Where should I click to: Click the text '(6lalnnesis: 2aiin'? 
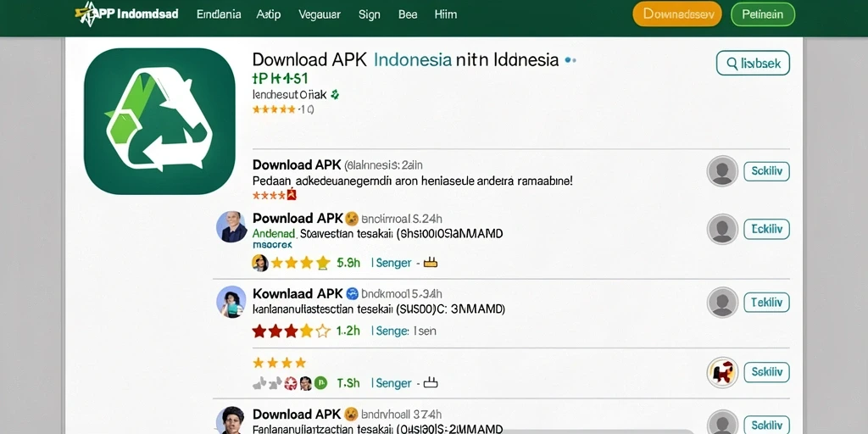(383, 165)
